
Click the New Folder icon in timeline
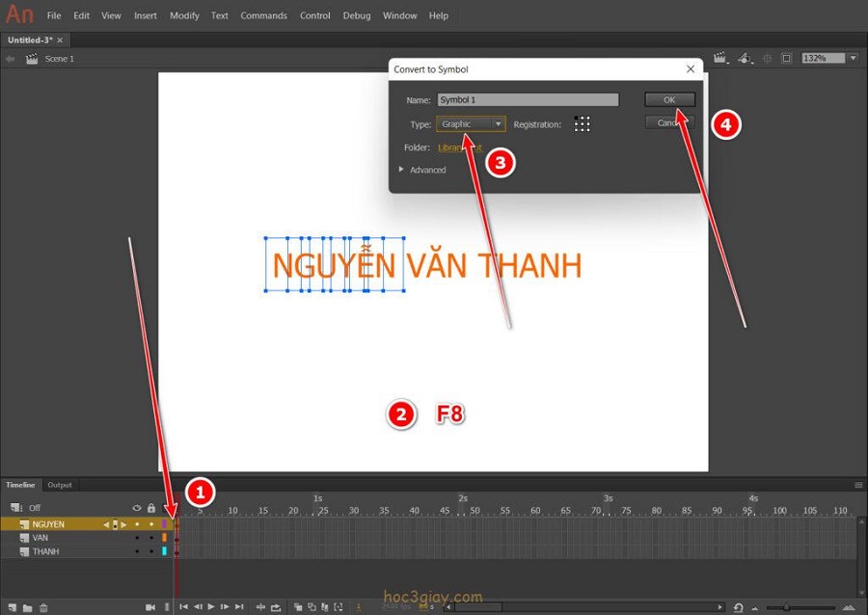coord(28,607)
